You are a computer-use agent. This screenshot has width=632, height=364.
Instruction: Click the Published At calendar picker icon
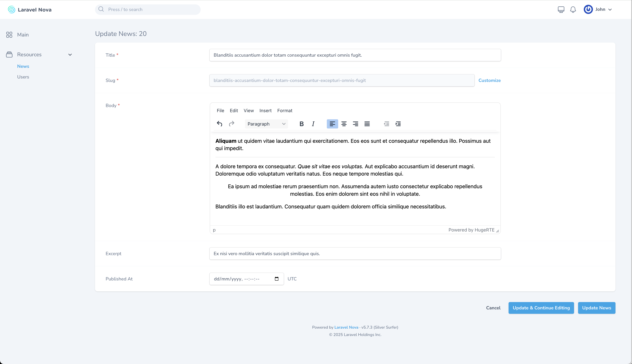[277, 279]
